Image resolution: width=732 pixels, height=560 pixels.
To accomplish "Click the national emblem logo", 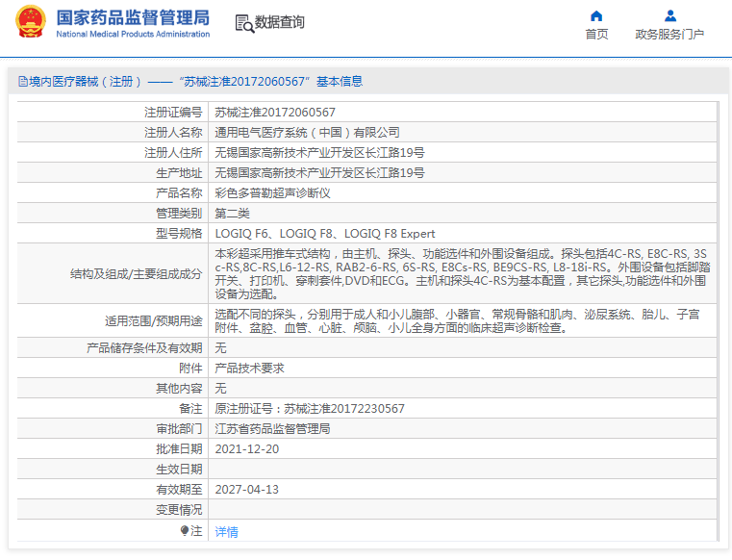I will point(29,23).
